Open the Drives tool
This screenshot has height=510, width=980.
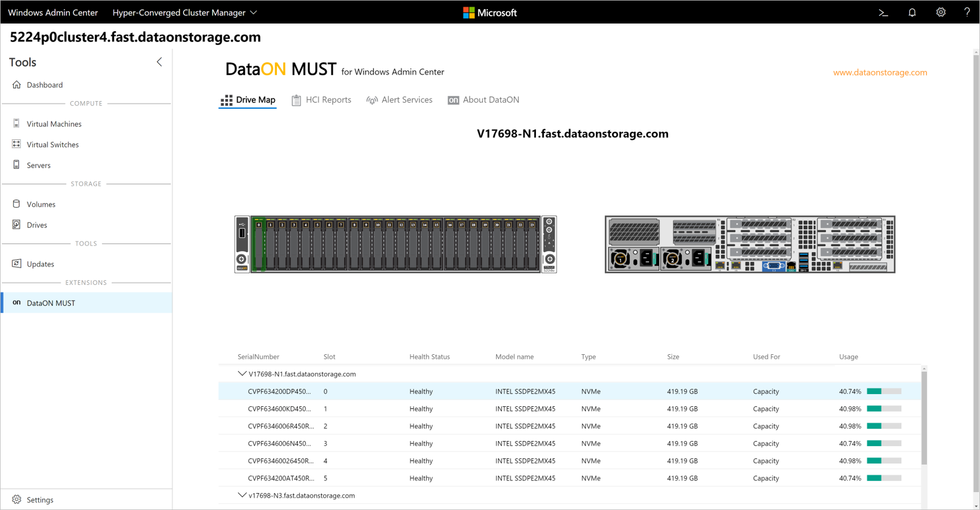coord(37,225)
